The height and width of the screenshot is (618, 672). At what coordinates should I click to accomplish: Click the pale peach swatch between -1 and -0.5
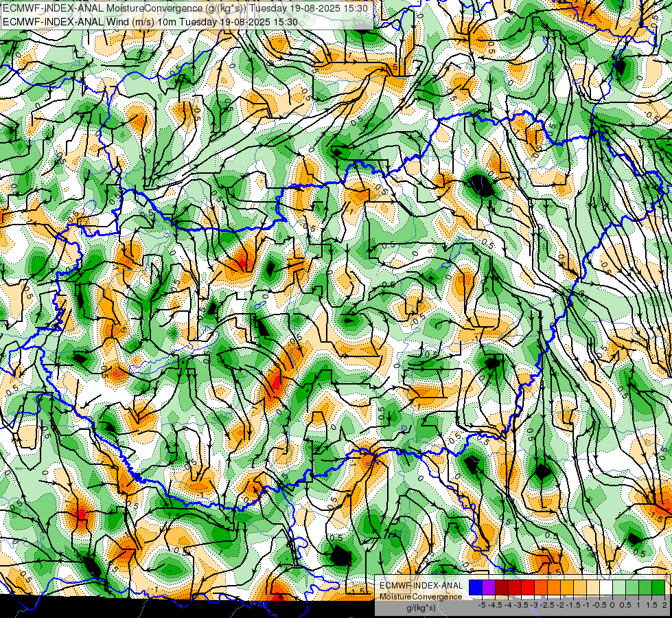[593, 587]
